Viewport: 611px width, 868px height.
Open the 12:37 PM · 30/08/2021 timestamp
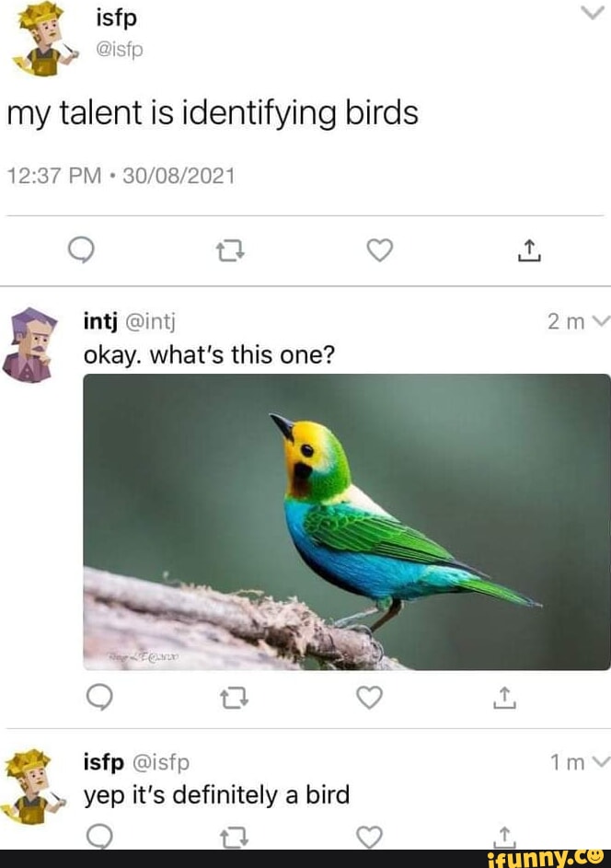[x=120, y=175]
